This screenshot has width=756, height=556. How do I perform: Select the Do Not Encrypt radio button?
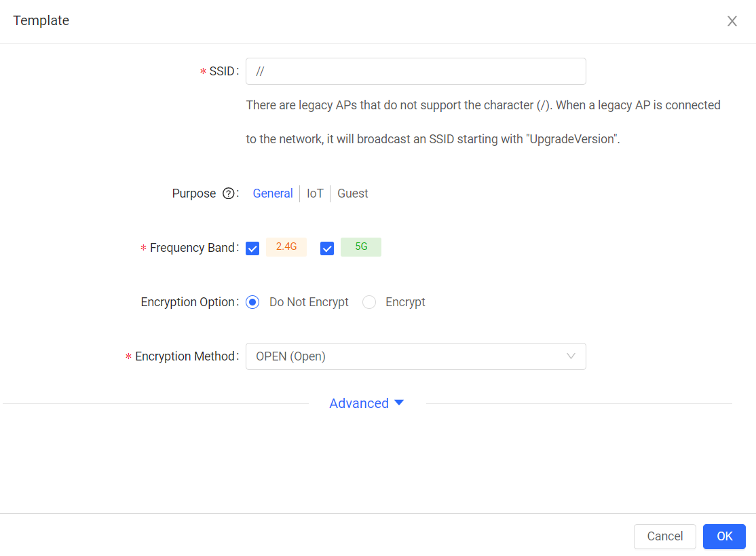[252, 302]
